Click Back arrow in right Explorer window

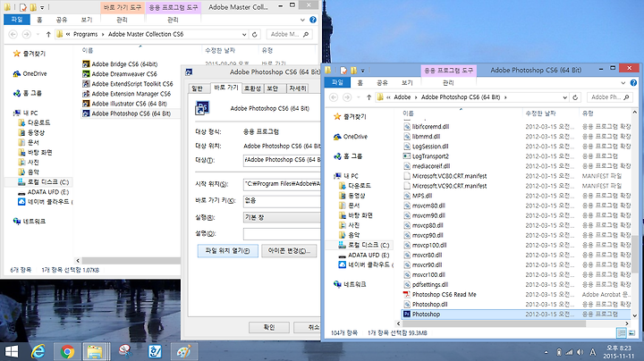(x=334, y=97)
